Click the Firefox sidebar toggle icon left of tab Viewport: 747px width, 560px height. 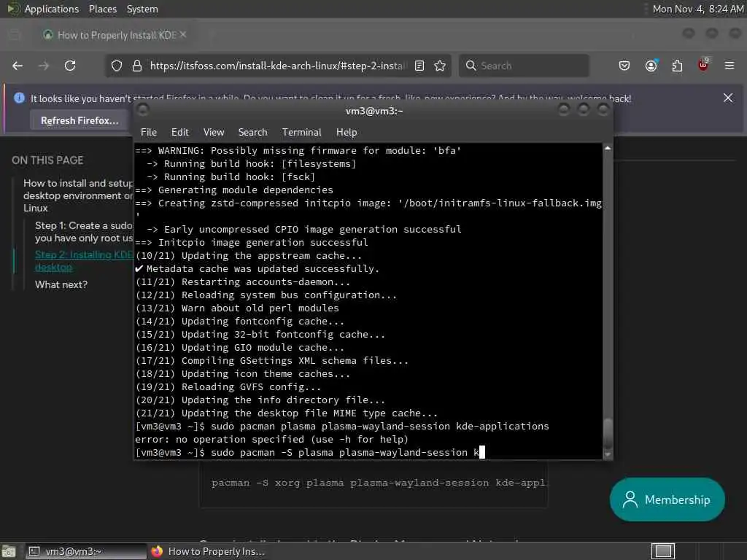click(x=15, y=35)
